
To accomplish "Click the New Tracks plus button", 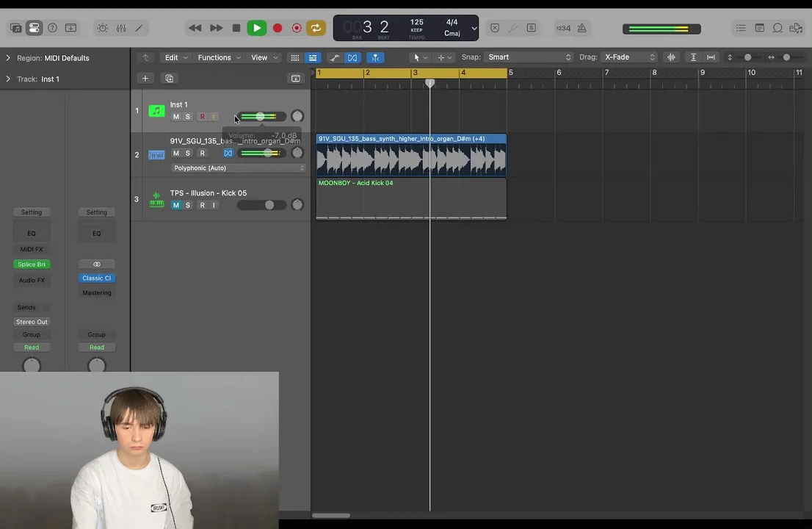I will (x=145, y=78).
